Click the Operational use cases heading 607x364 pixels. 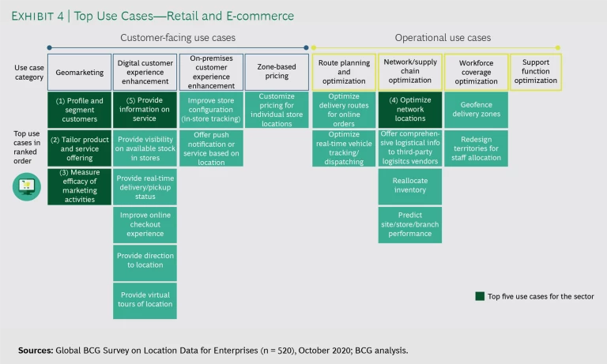(x=443, y=37)
